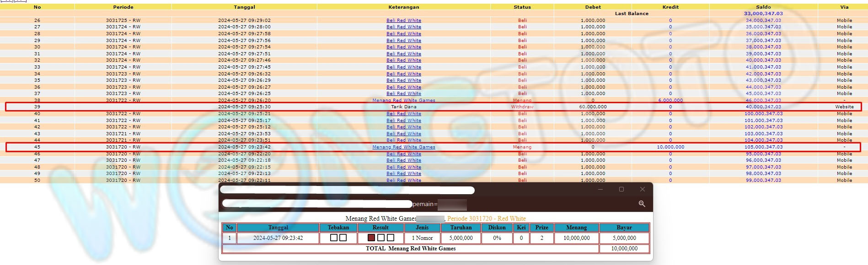This screenshot has height=265, width=868.
Task: Open Beli Red White link in row 26
Action: [403, 21]
